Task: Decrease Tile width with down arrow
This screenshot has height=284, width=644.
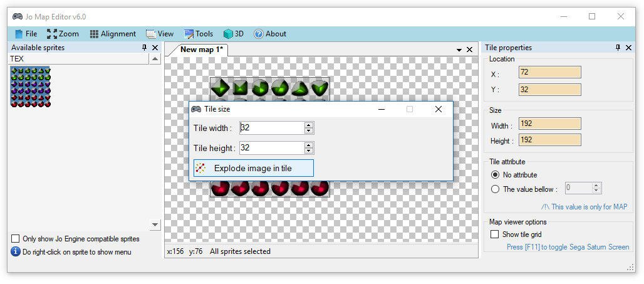Action: [309, 130]
